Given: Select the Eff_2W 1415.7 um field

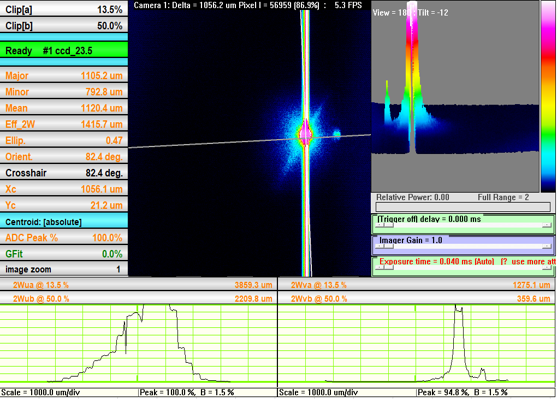Looking at the screenshot, I should tap(64, 124).
